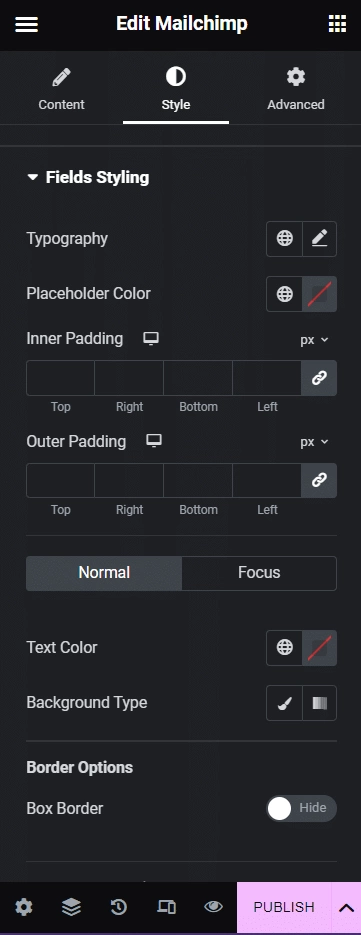Viewport: 361px width, 935px height.
Task: Switch to the Advanced tab
Action: (296, 89)
